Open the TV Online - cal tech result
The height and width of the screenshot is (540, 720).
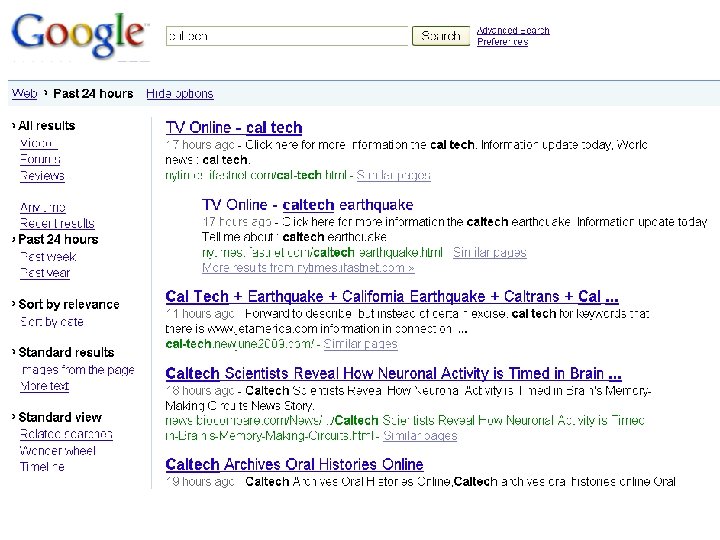point(234,128)
